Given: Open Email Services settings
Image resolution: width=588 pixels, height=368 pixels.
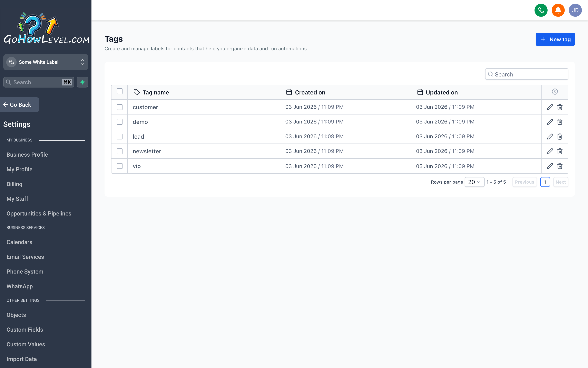Looking at the screenshot, I should coord(25,257).
